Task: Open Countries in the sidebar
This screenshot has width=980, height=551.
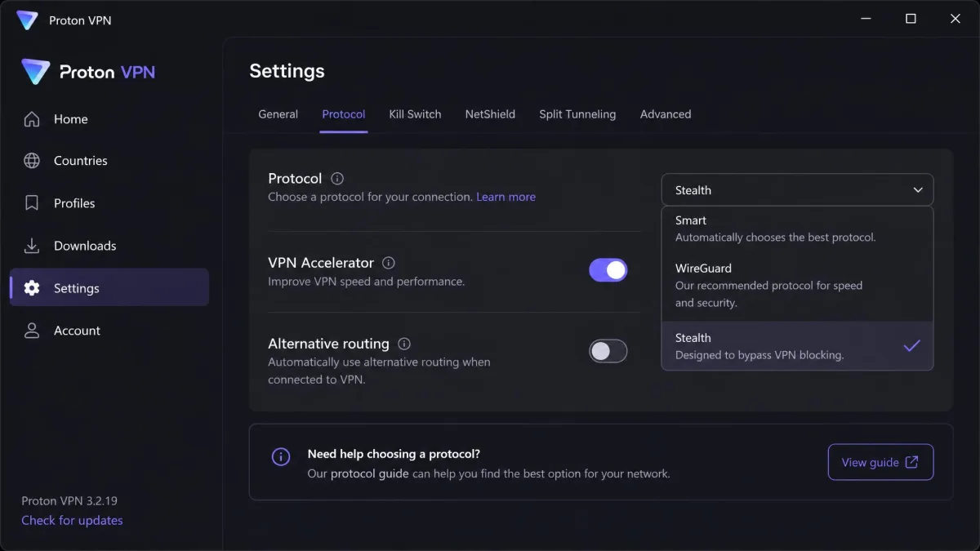Action: 109,161
